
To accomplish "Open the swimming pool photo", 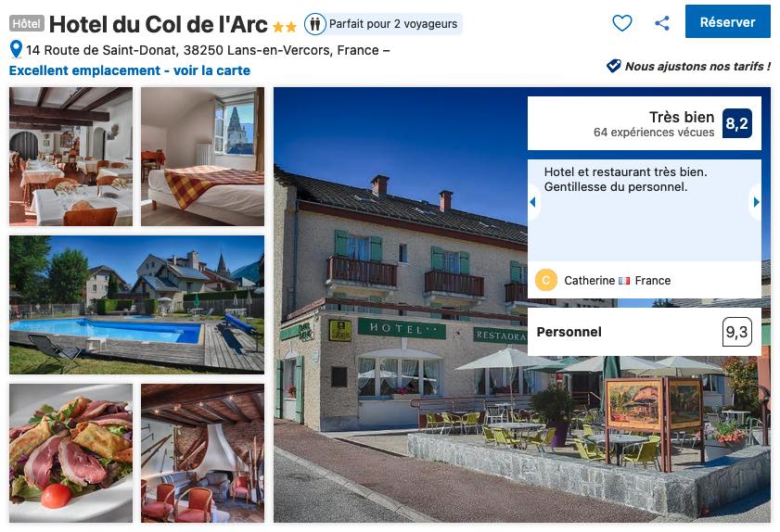I will point(136,305).
